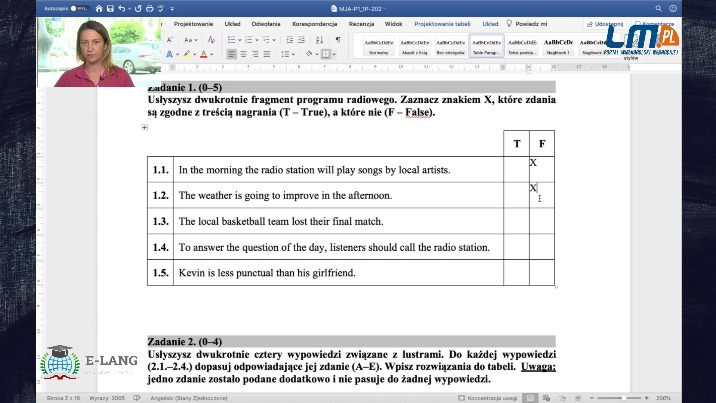Align text left
Image resolution: width=716 pixels, height=403 pixels.
232,54
